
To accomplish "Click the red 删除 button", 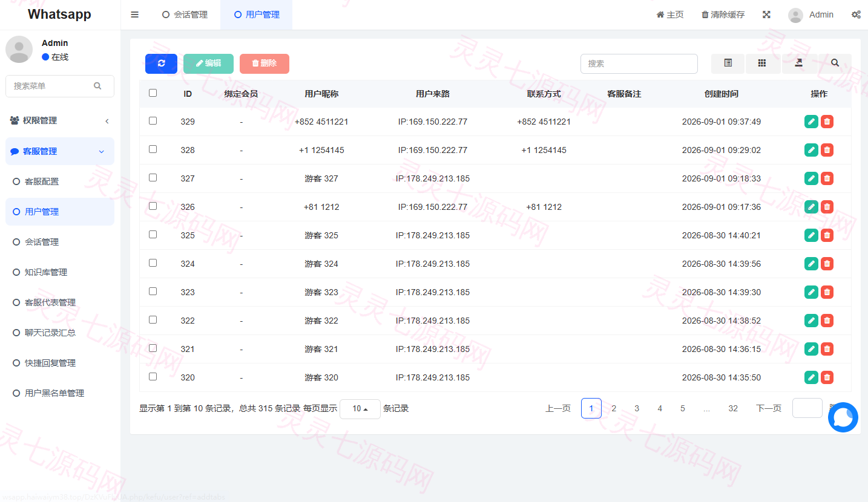I will pyautogui.click(x=265, y=64).
